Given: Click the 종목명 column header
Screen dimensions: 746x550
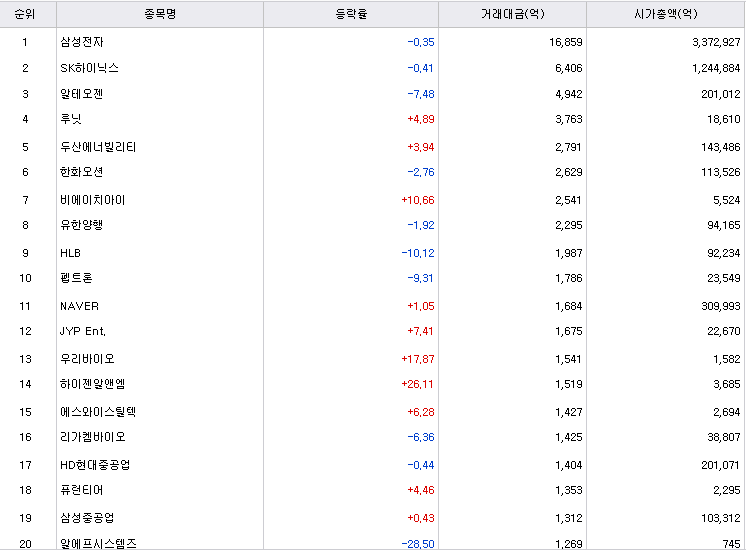Looking at the screenshot, I should click(x=160, y=14).
